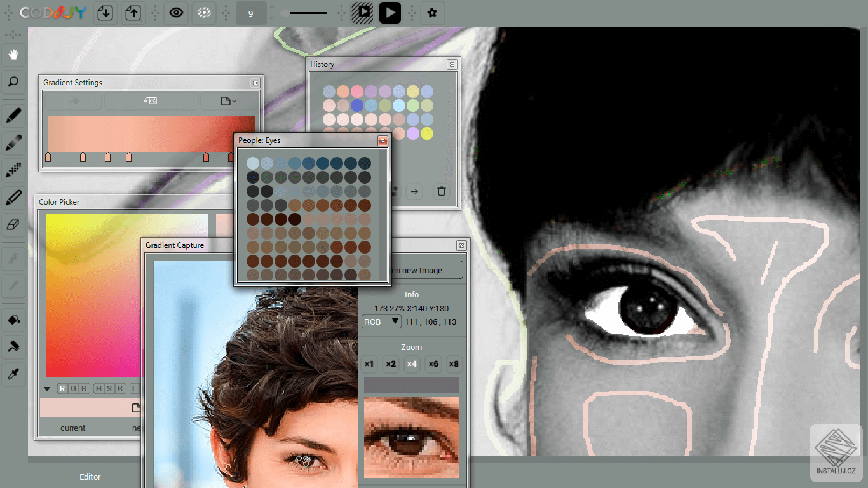Image resolution: width=868 pixels, height=488 pixels.
Task: Click the current color bar in Color Picker
Action: (x=90, y=408)
